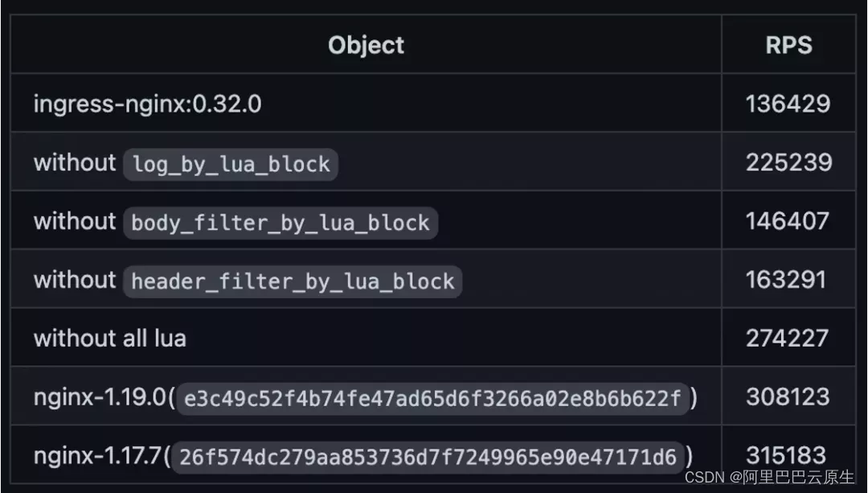Click the RPS column header
This screenshot has height=493, width=868.
[x=788, y=45]
